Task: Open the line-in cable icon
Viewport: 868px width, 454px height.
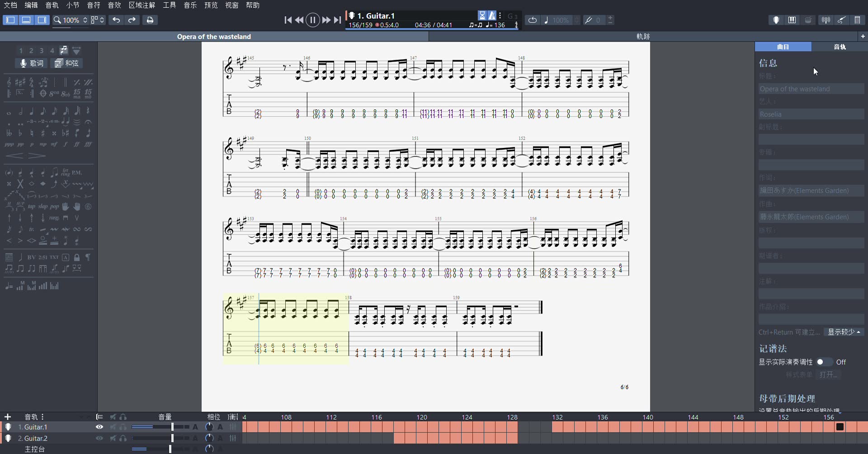Action: [x=841, y=20]
